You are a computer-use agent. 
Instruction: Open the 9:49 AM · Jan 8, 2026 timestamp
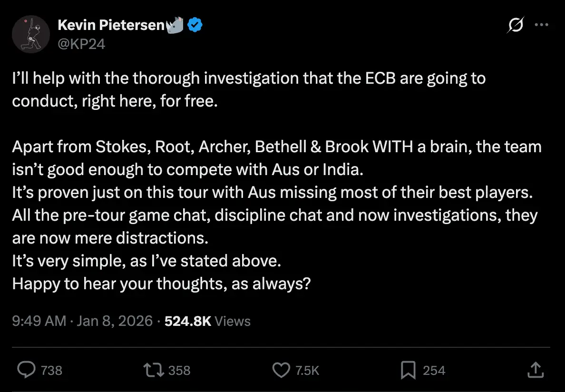pos(82,321)
